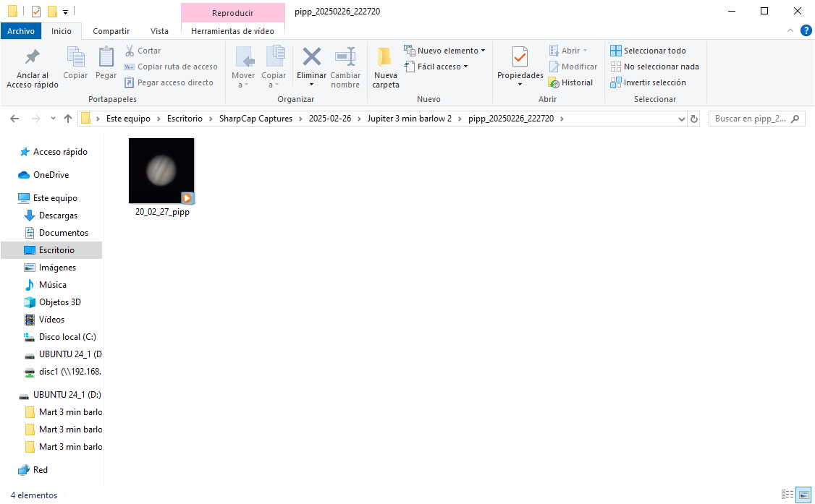This screenshot has width=815, height=504.
Task: Click the Reproducir contextual tab header
Action: tap(232, 13)
